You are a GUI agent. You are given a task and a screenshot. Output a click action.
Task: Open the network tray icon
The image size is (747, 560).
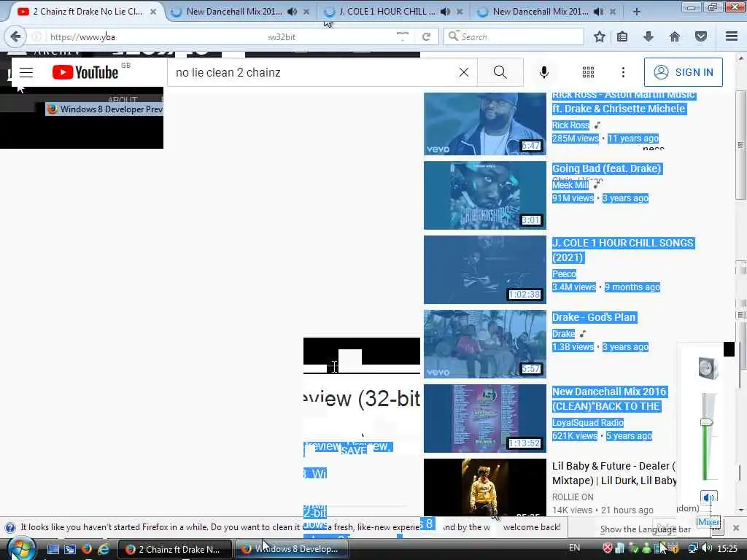pos(693,548)
